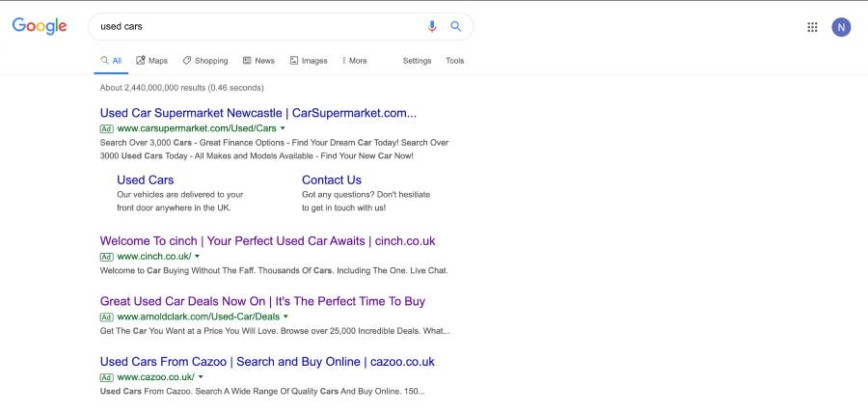Screen dimensions: 868x414
Task: Click the About 2,440,000,000 results text
Action: pos(181,88)
